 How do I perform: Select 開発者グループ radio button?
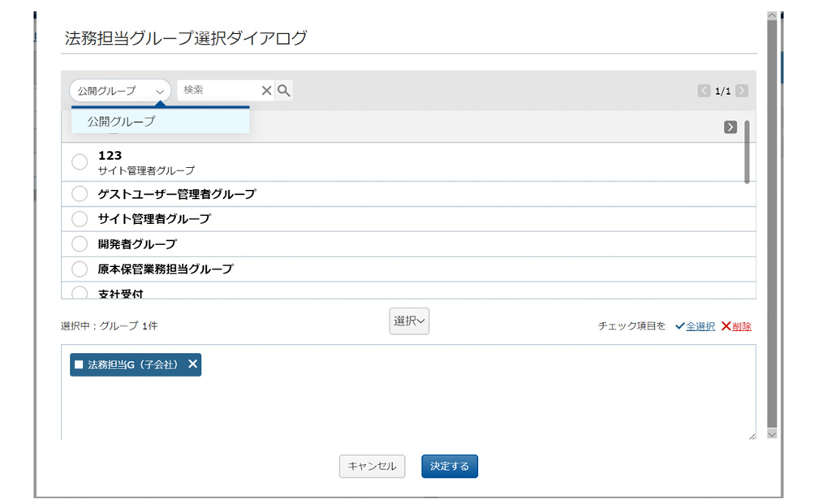[x=80, y=243]
